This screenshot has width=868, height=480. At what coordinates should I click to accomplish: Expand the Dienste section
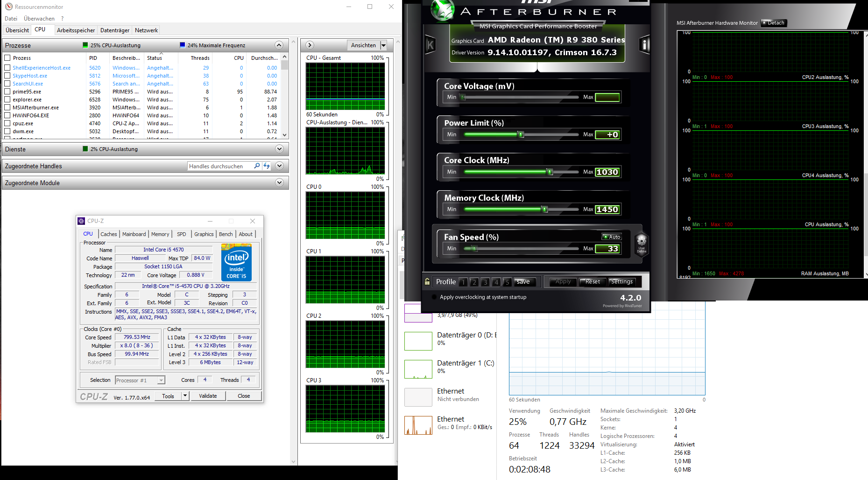pos(279,149)
